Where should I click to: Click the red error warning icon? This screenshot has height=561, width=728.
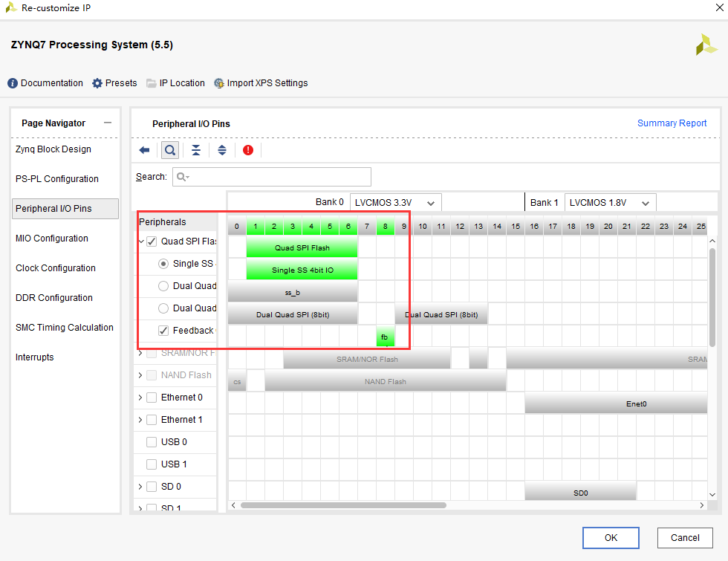[248, 150]
